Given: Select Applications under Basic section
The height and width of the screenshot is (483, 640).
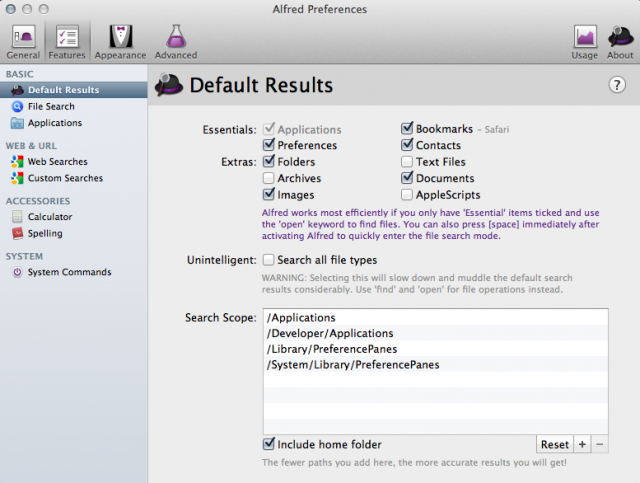Looking at the screenshot, I should point(73,123).
